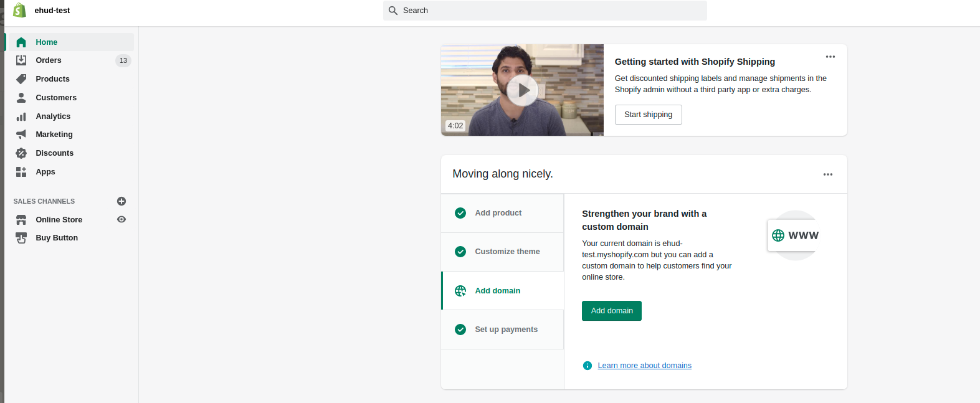Click the Shopify logo icon
This screenshot has width=980, height=403.
tap(20, 11)
